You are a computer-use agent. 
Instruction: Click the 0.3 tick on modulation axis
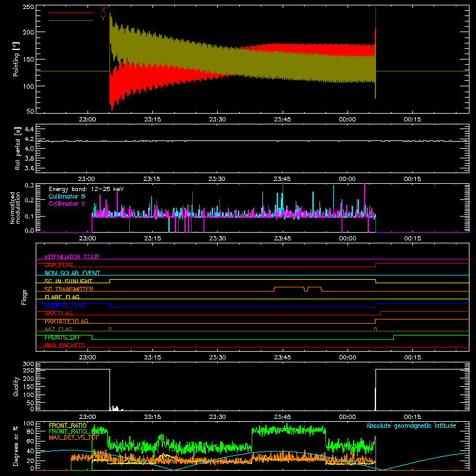(29, 185)
